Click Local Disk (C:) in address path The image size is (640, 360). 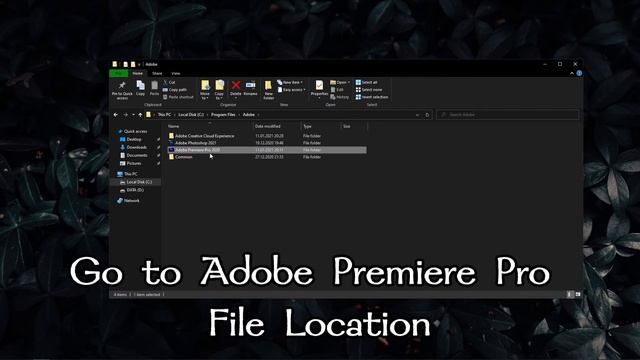[x=191, y=115]
